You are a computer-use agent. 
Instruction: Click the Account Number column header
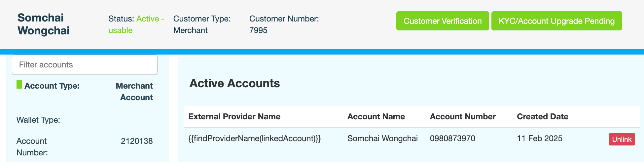click(x=462, y=117)
